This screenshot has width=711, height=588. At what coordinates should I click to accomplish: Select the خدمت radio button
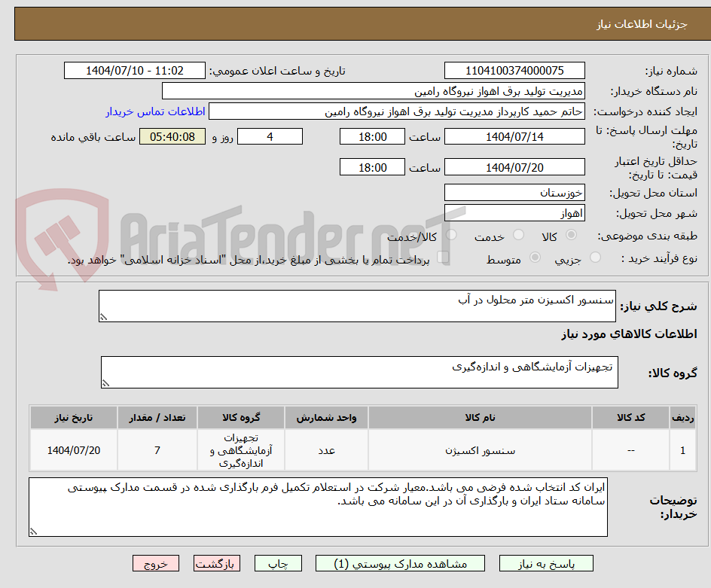point(518,234)
